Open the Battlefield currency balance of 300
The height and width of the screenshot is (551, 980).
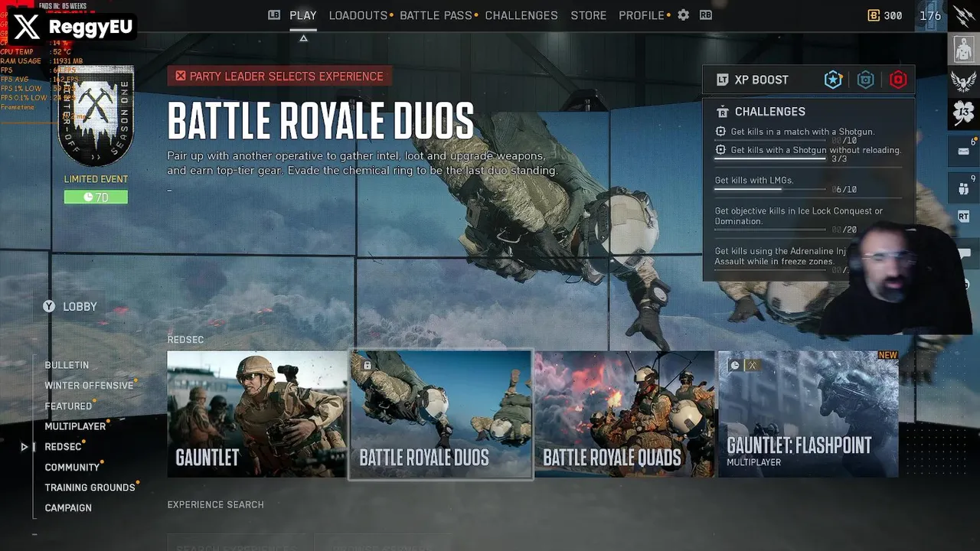(885, 15)
